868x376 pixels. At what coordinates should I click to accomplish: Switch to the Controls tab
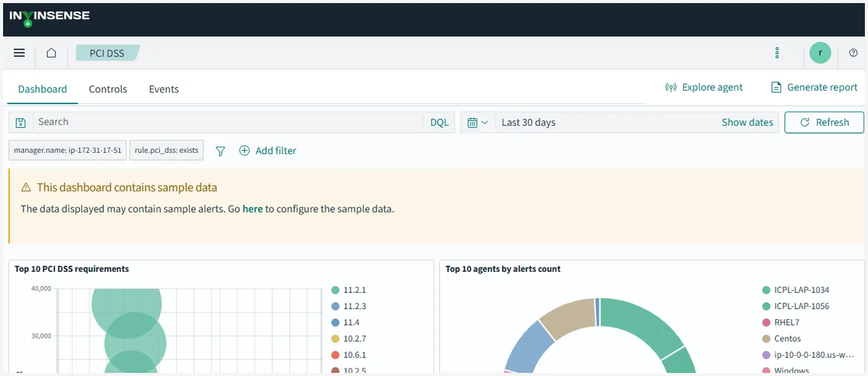[x=108, y=89]
